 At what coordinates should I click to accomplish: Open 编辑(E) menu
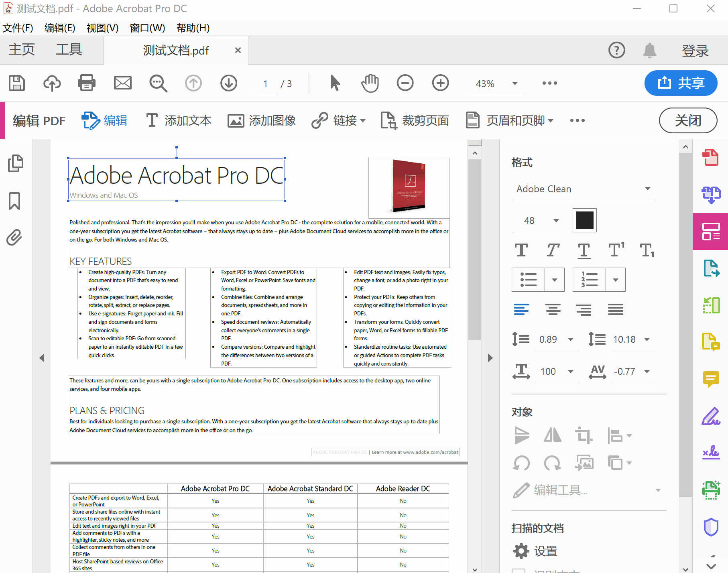coord(60,28)
